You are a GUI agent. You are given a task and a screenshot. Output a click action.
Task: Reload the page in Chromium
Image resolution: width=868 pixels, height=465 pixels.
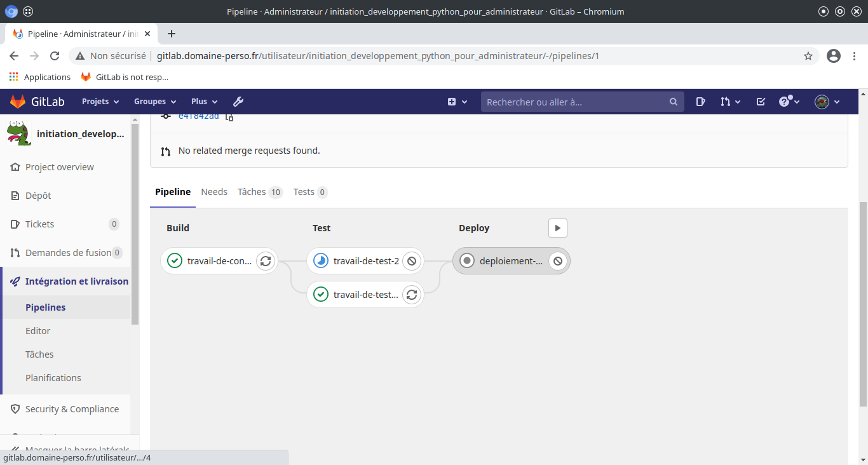point(55,56)
